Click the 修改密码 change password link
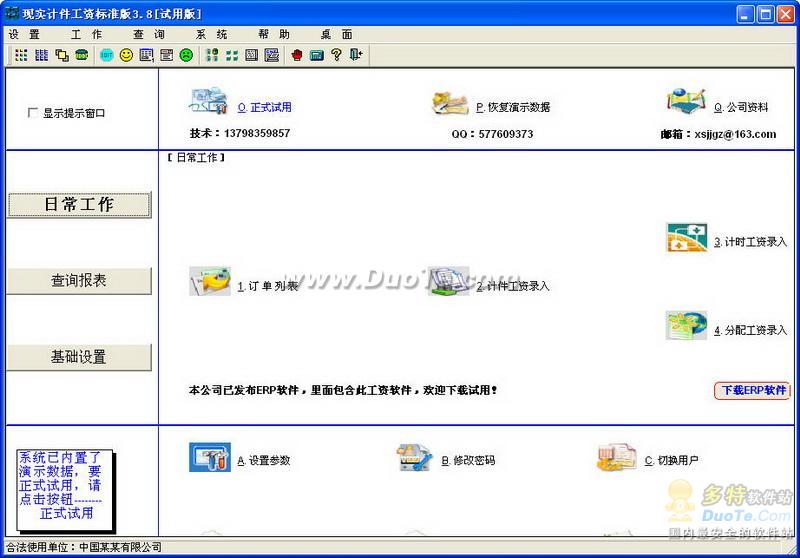 (468, 461)
